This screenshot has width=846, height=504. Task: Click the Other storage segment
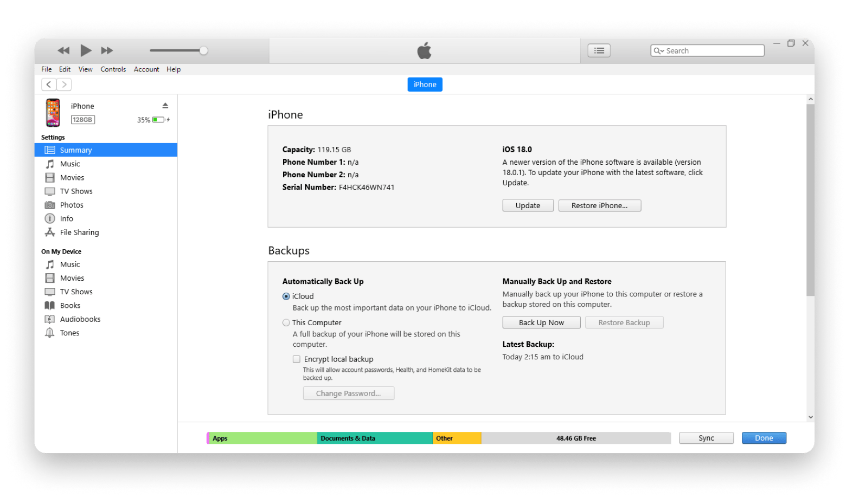point(457,438)
